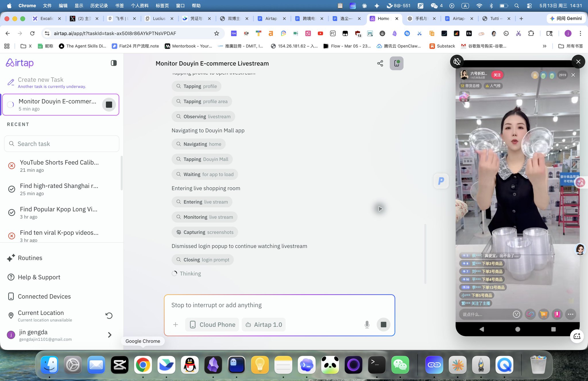Open the 问问 Gemini button
The width and height of the screenshot is (588, 381).
click(566, 19)
